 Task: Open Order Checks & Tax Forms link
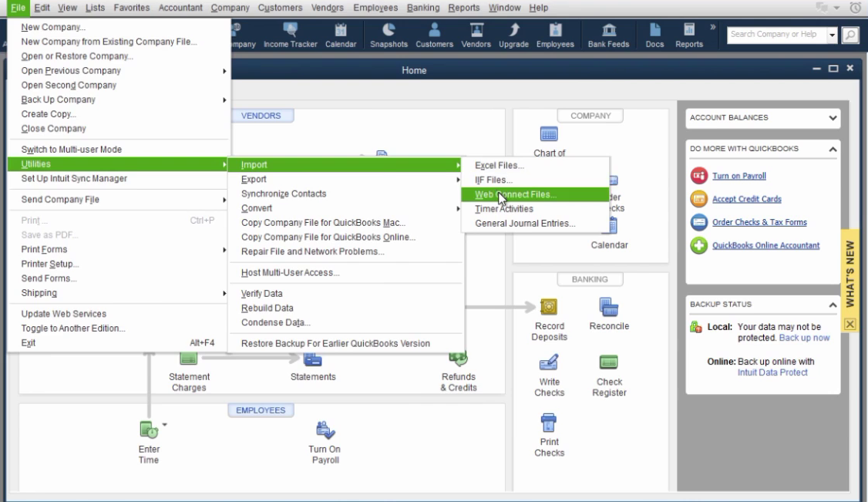759,222
